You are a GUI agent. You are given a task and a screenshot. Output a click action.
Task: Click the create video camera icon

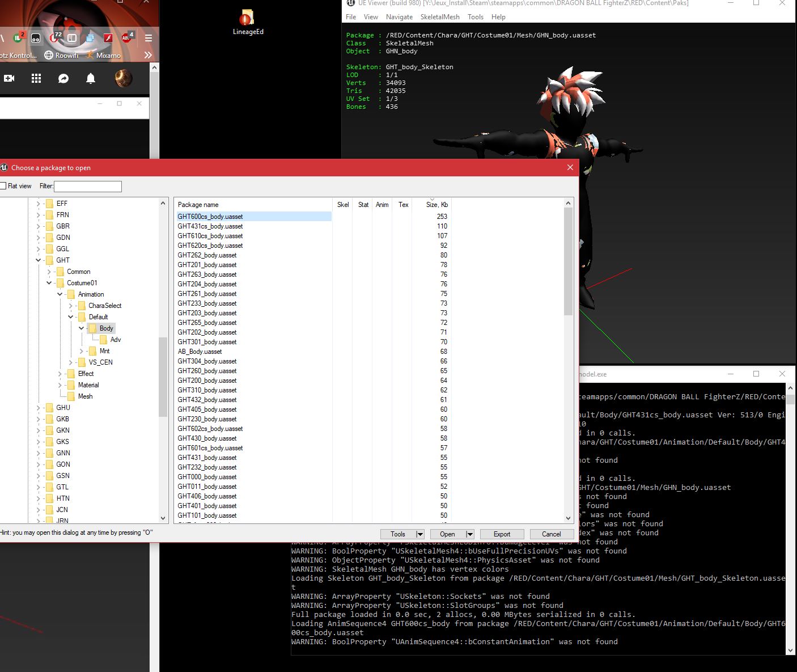9,78
